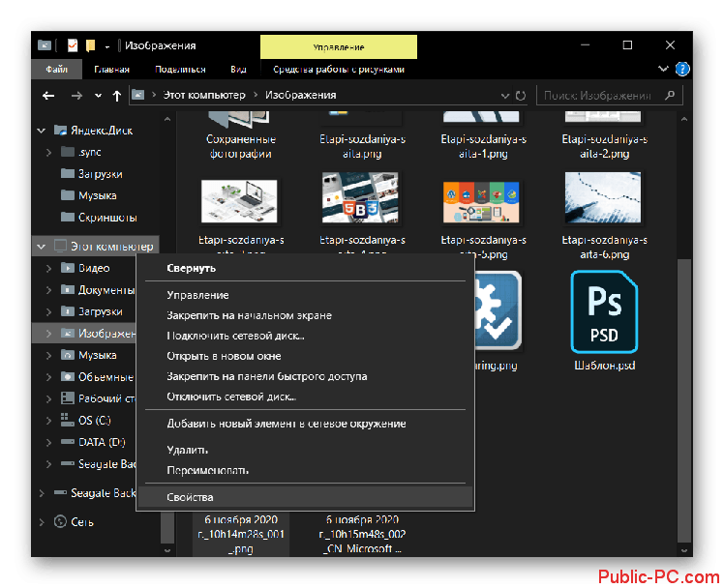
Task: Choose Открыть в новом окне
Action: tap(305, 356)
